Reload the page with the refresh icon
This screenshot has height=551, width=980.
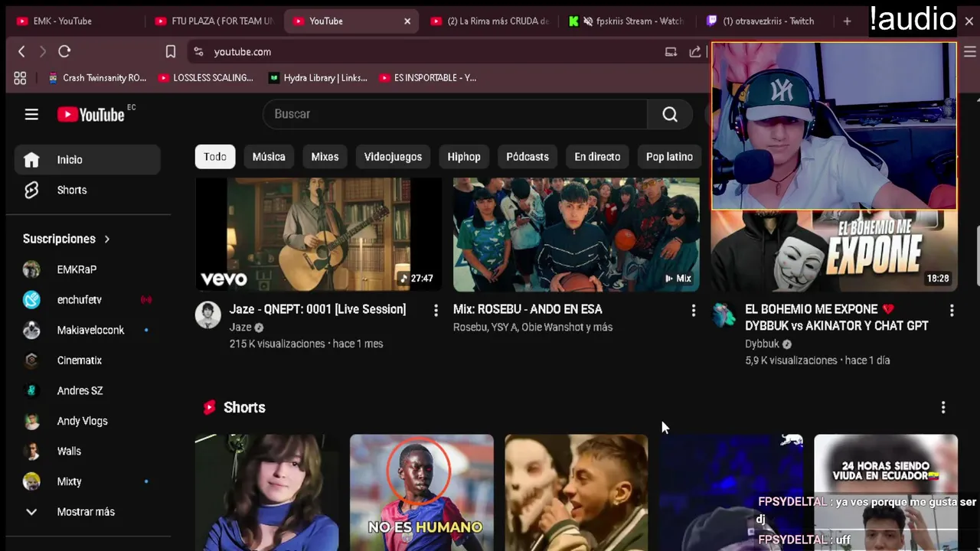point(64,51)
